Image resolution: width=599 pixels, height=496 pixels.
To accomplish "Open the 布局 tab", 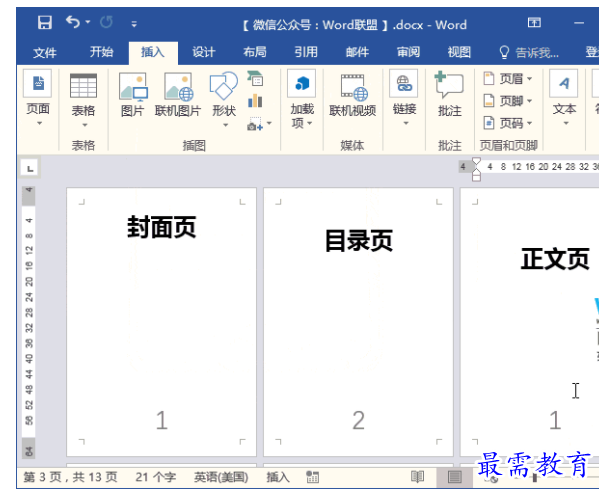I will tap(255, 52).
